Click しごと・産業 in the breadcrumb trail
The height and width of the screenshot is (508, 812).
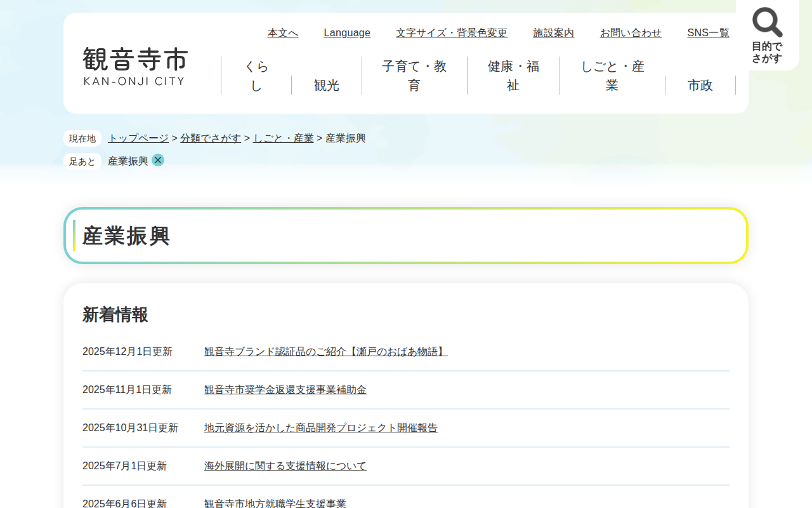[284, 138]
